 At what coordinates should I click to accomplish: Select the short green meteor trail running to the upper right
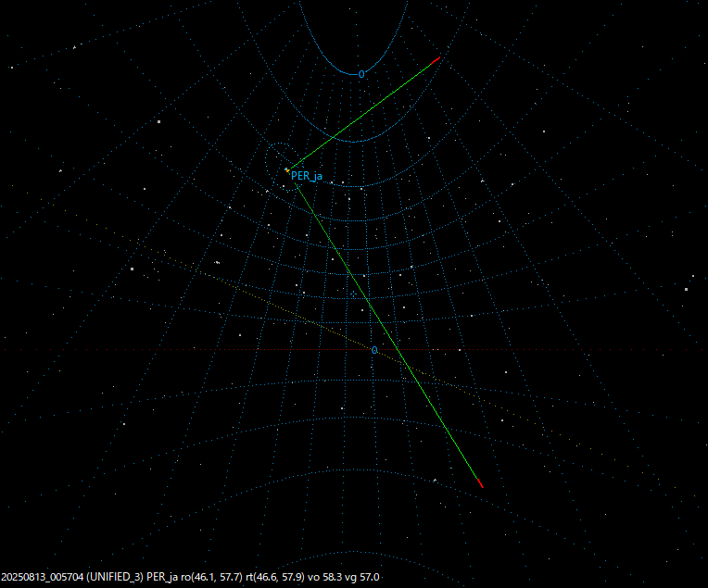[x=360, y=117]
